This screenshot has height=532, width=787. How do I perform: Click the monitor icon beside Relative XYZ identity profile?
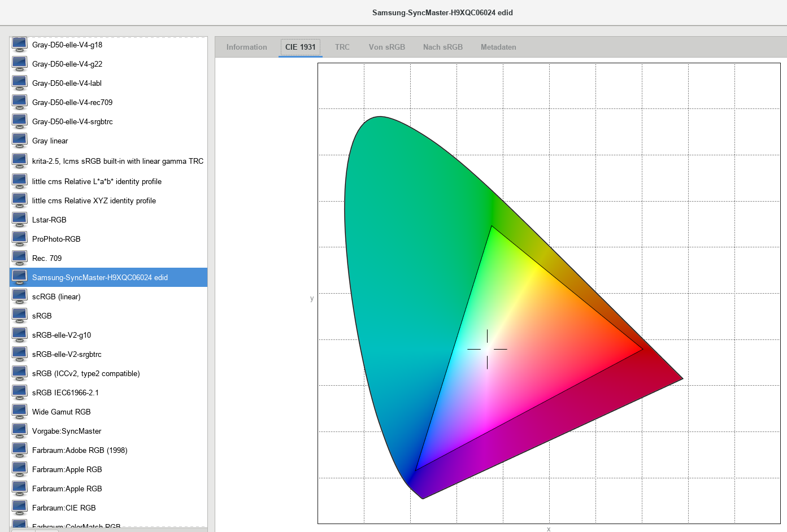tap(20, 200)
